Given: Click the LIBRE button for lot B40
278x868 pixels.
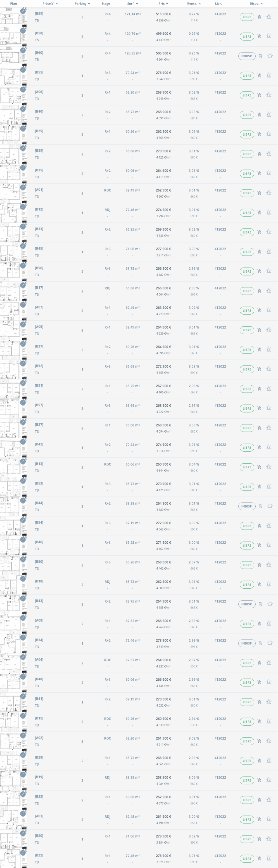Looking at the screenshot, I should click(x=247, y=115).
